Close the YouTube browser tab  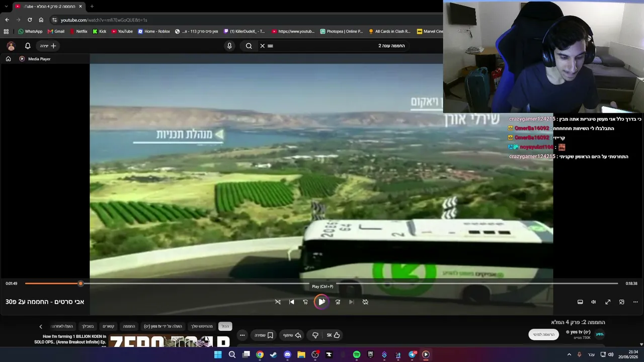coord(80,7)
